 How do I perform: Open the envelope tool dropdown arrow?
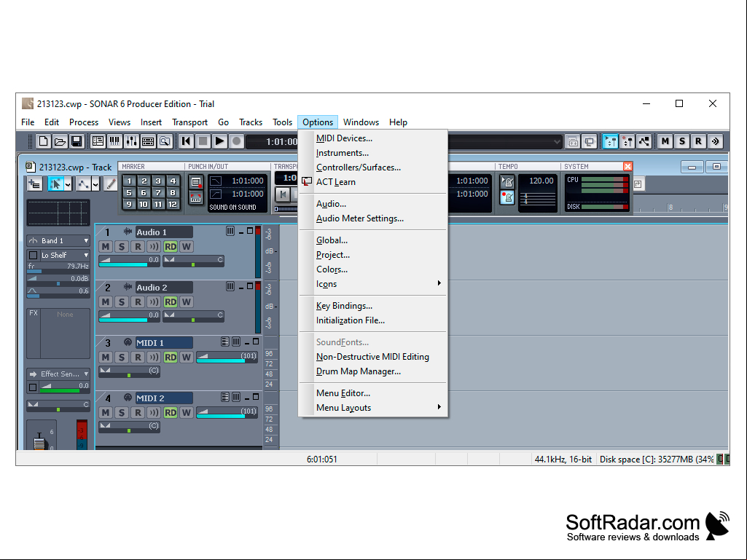95,184
